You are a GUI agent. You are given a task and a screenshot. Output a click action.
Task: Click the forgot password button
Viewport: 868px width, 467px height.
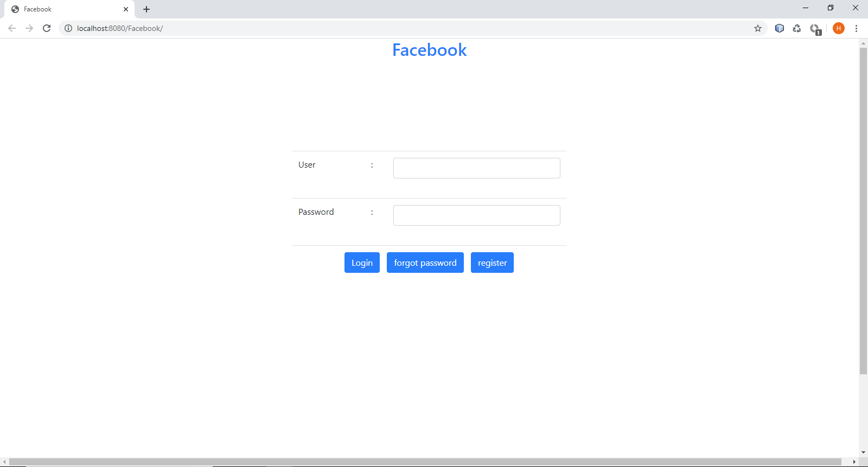425,263
